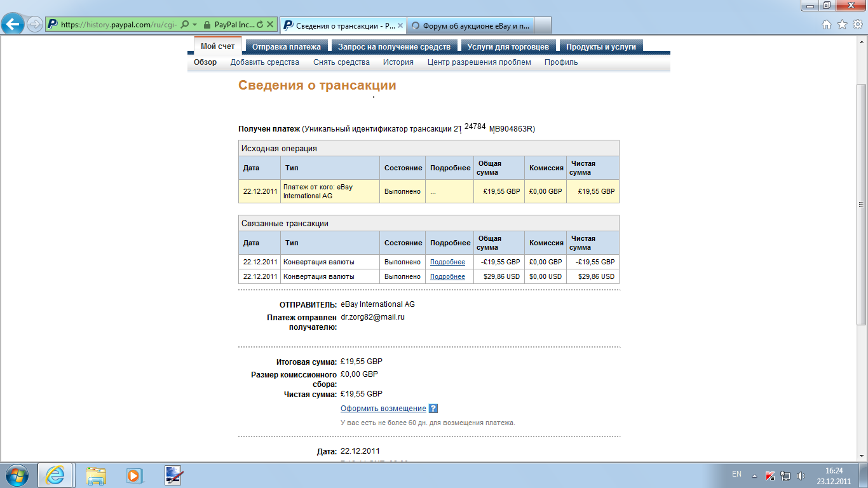Open 'Продукты и услуги' tab
Image resolution: width=868 pixels, height=488 pixels.
600,46
